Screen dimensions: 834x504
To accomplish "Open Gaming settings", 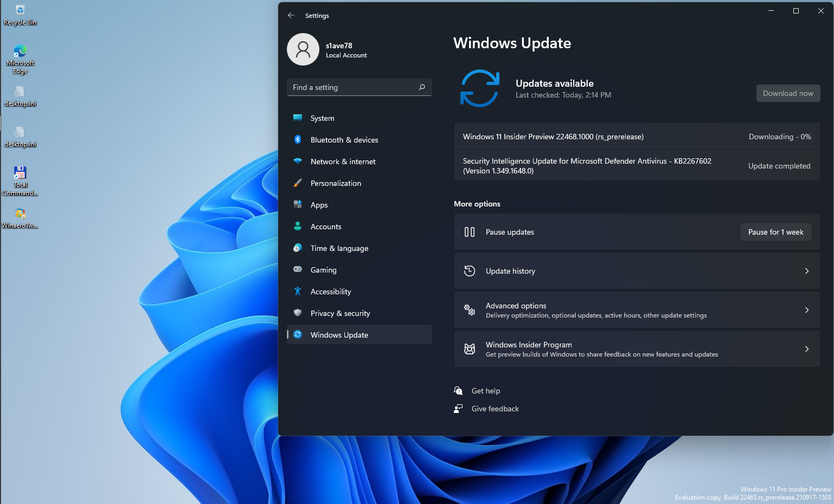I will tap(360, 270).
